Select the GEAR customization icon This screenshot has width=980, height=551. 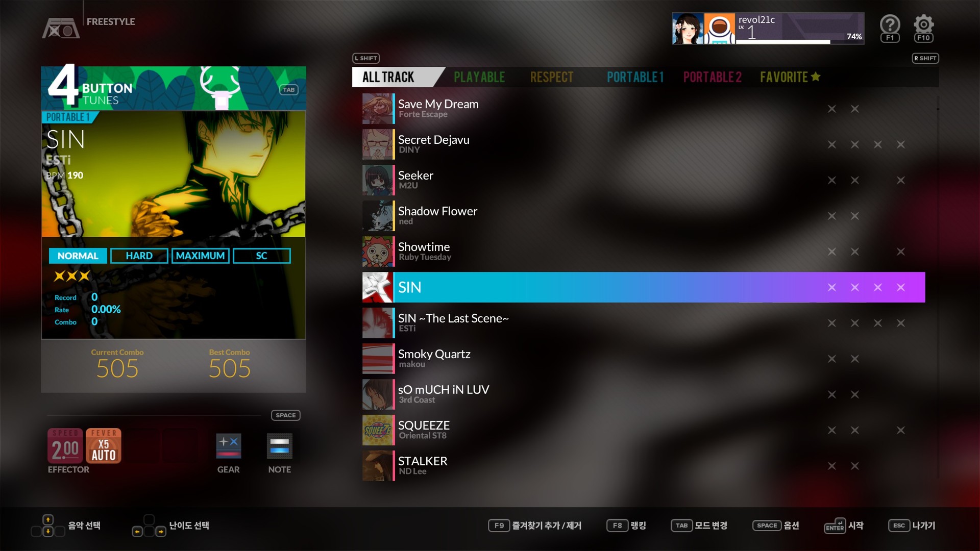(228, 447)
